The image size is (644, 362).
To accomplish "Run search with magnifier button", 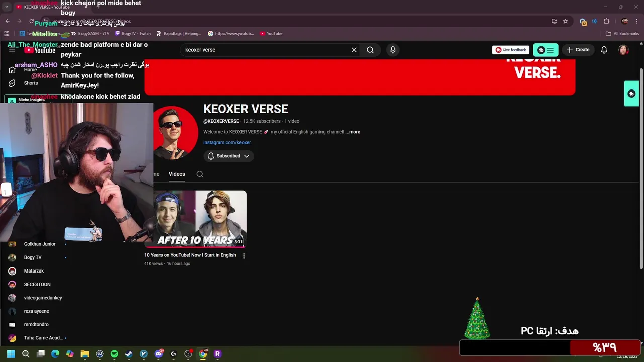I will click(x=370, y=50).
